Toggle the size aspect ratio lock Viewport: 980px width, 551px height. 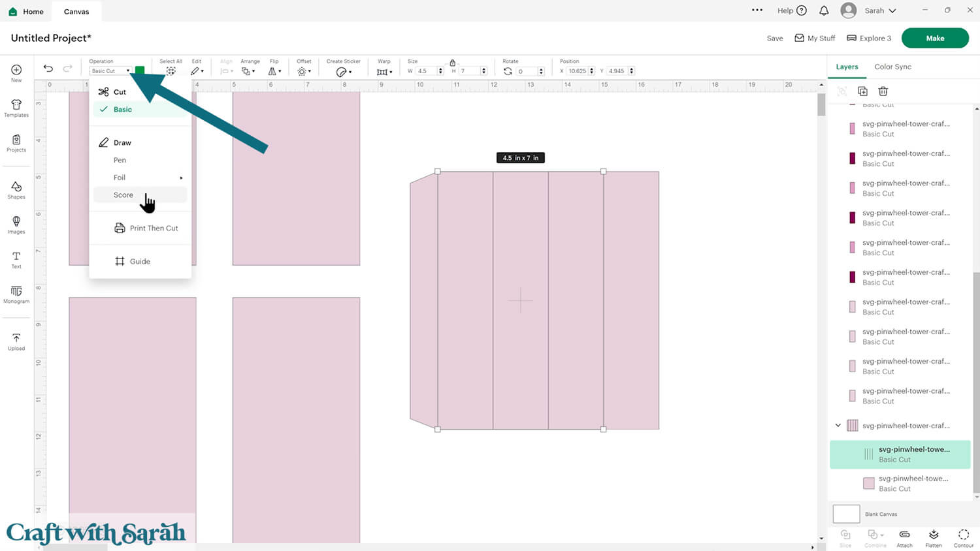452,63
